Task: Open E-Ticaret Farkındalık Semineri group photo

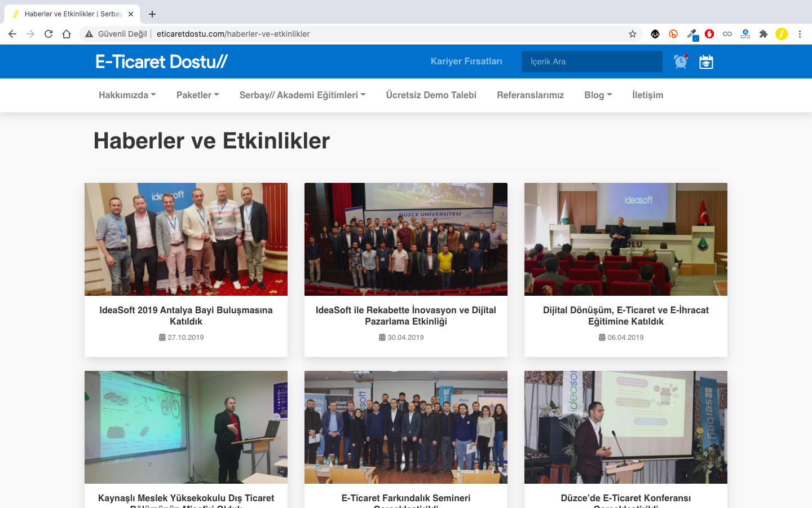Action: (x=406, y=427)
